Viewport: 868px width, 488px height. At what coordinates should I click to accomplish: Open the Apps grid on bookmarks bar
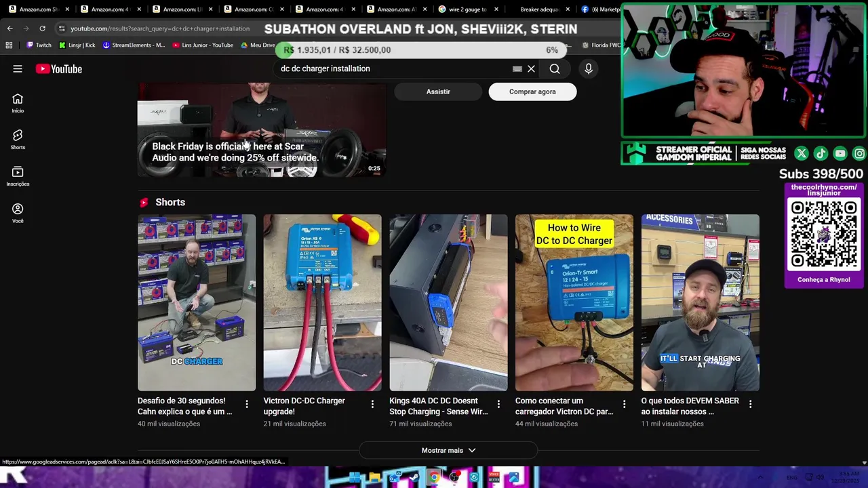pos(9,45)
